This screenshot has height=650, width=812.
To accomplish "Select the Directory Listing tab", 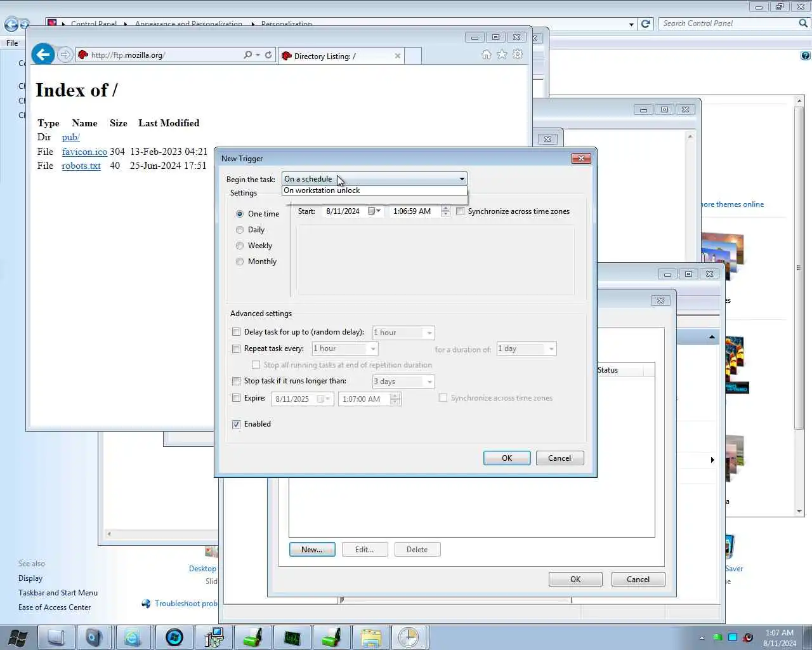I will 341,56.
